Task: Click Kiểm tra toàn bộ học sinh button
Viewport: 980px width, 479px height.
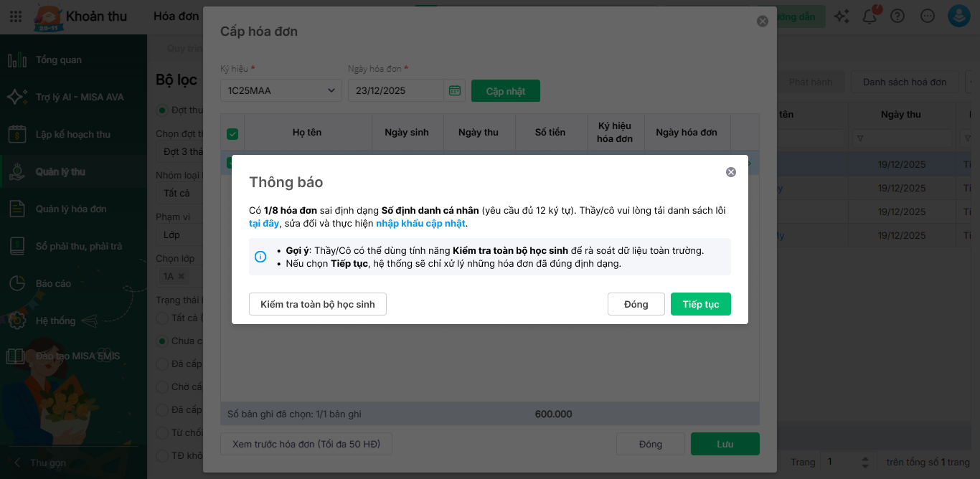Action: [318, 304]
